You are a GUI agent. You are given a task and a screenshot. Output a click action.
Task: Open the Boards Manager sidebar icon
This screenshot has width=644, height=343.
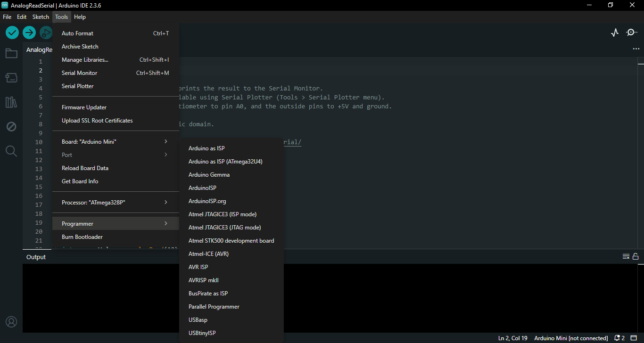point(11,77)
